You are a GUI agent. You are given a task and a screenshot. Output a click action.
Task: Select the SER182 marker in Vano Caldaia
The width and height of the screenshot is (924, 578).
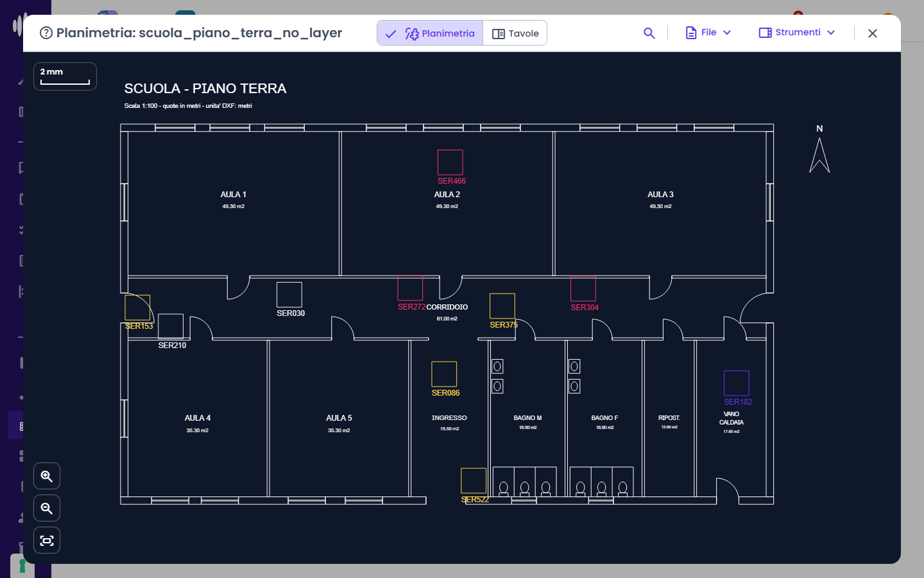point(737,383)
